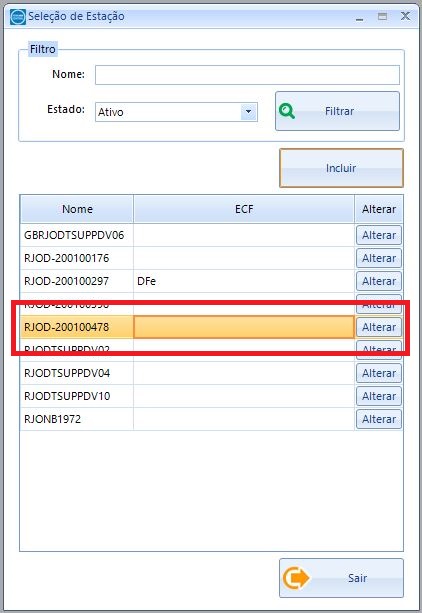422x613 pixels.
Task: Click the app icon in title bar
Action: 18,17
